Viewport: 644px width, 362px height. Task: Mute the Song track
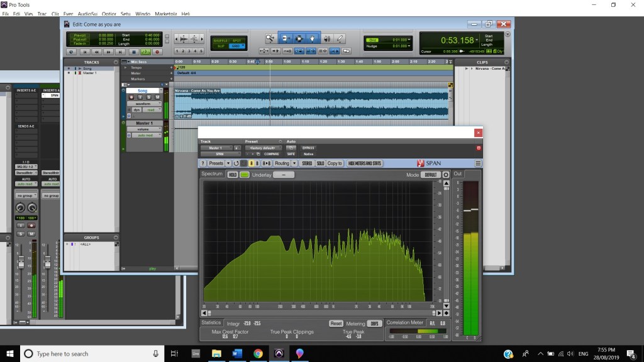(156, 97)
